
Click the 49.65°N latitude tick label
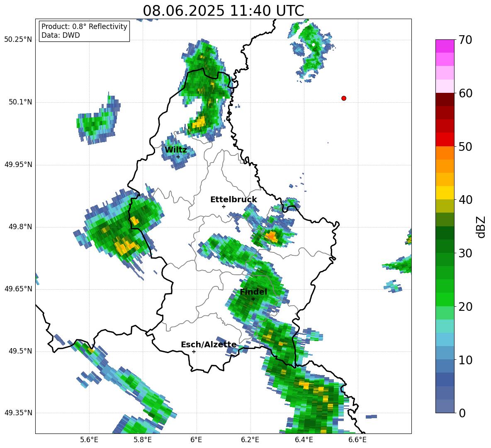(x=18, y=289)
